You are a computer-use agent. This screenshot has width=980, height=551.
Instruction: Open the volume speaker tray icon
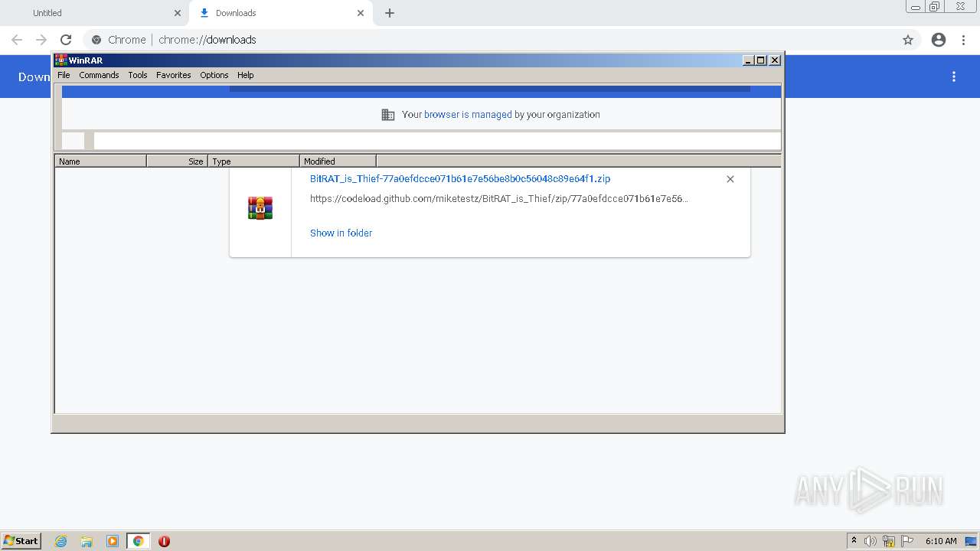[x=870, y=541]
